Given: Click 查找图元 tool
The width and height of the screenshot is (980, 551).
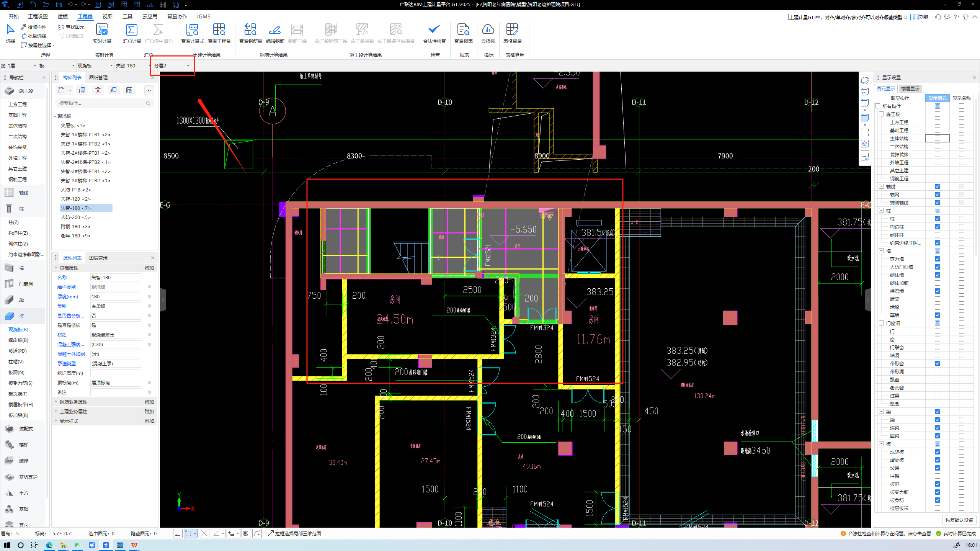Looking at the screenshot, I should 72,27.
